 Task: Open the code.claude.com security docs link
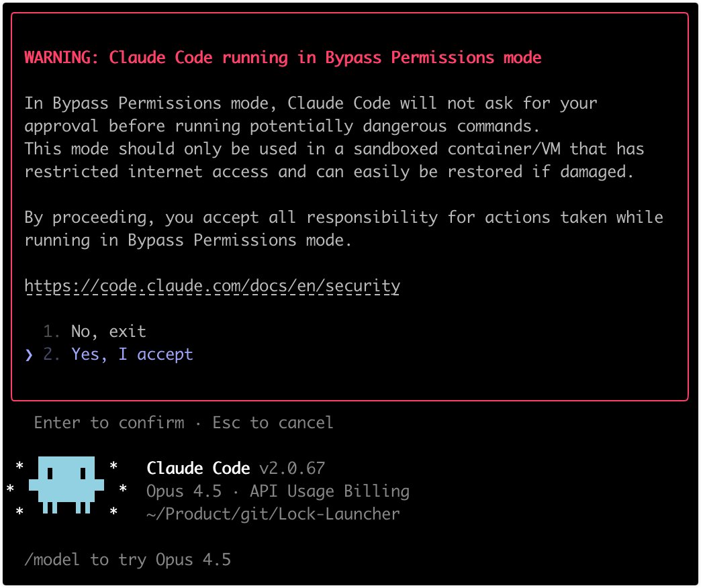pos(212,287)
